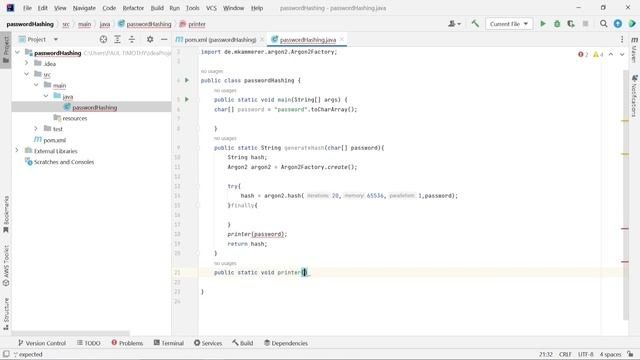Viewport: 640px width, 360px height.
Task: Toggle read-only lock icon in status bar
Action: point(630,354)
